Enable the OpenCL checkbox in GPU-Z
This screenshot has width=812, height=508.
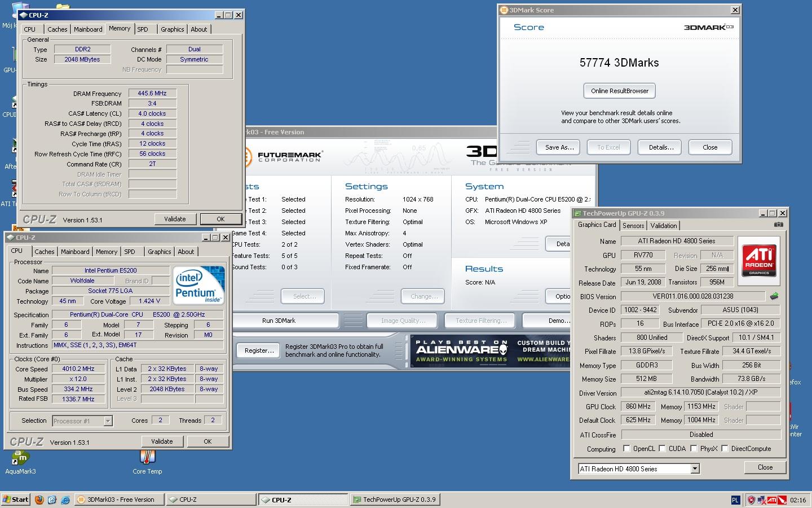(626, 449)
